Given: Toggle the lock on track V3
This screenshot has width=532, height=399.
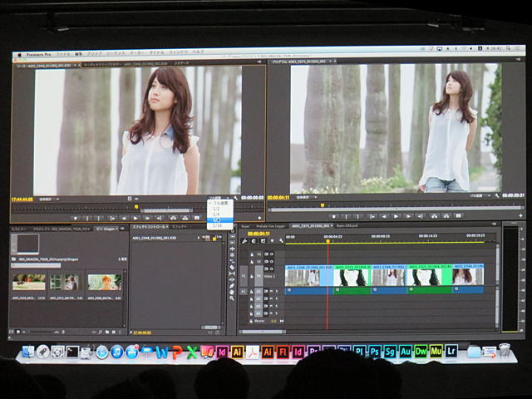Looking at the screenshot, I should click(252, 254).
